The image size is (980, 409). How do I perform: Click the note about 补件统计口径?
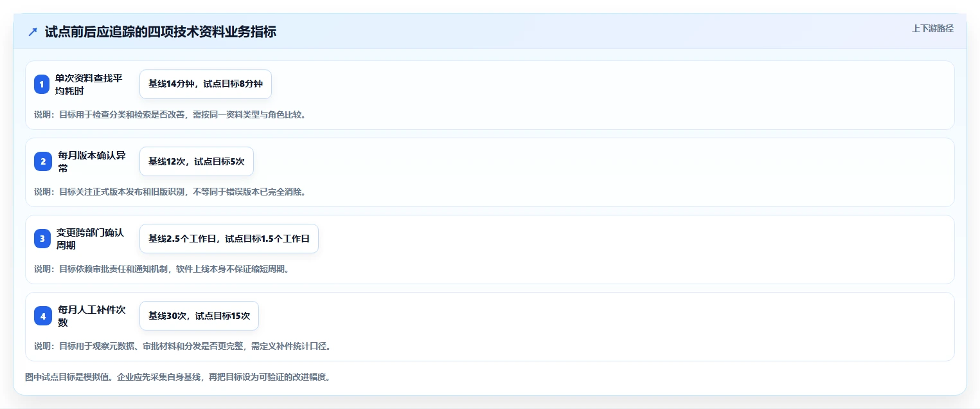point(183,347)
